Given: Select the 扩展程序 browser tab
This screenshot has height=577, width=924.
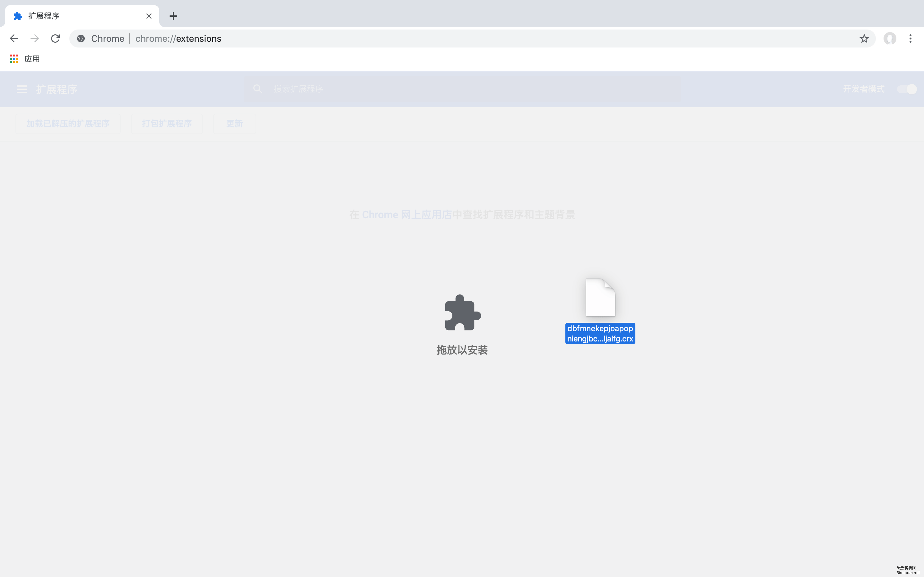Looking at the screenshot, I should [x=76, y=16].
